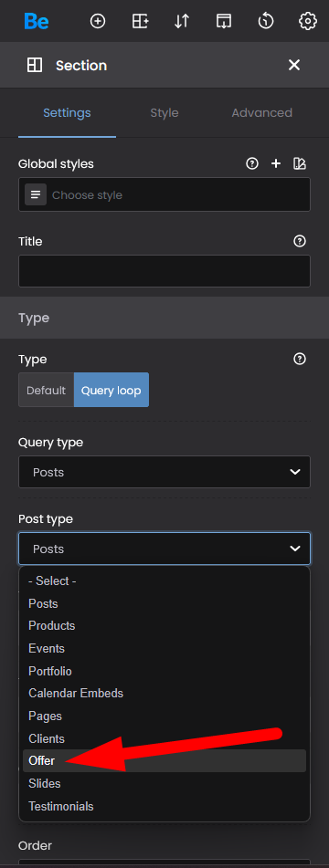Choose Posts in the dropdown list
Viewport: 329px width, 868px height.
click(164, 603)
